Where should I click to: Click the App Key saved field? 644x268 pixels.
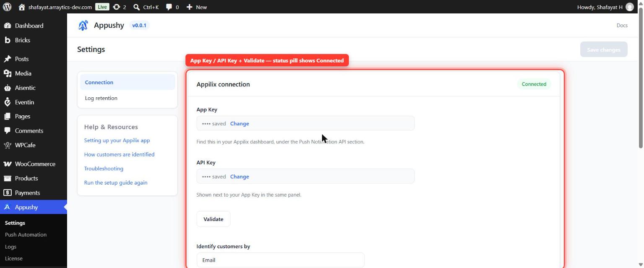pyautogui.click(x=305, y=123)
